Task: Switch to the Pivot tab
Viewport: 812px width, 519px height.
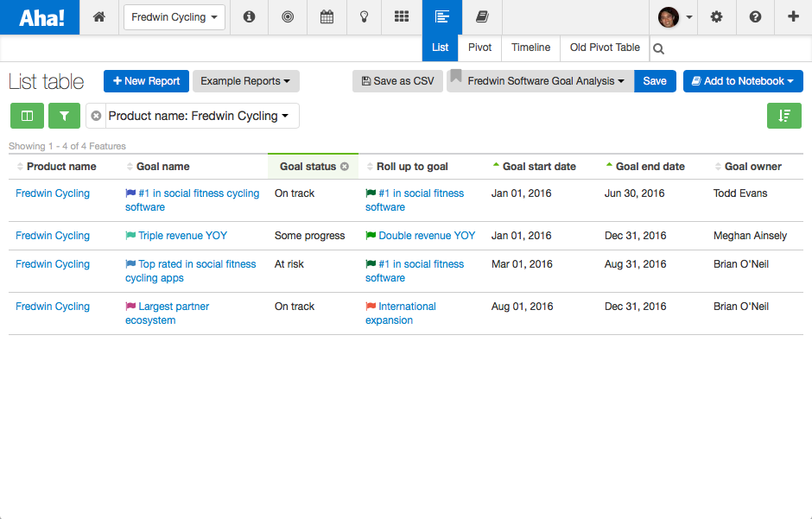Action: click(479, 47)
